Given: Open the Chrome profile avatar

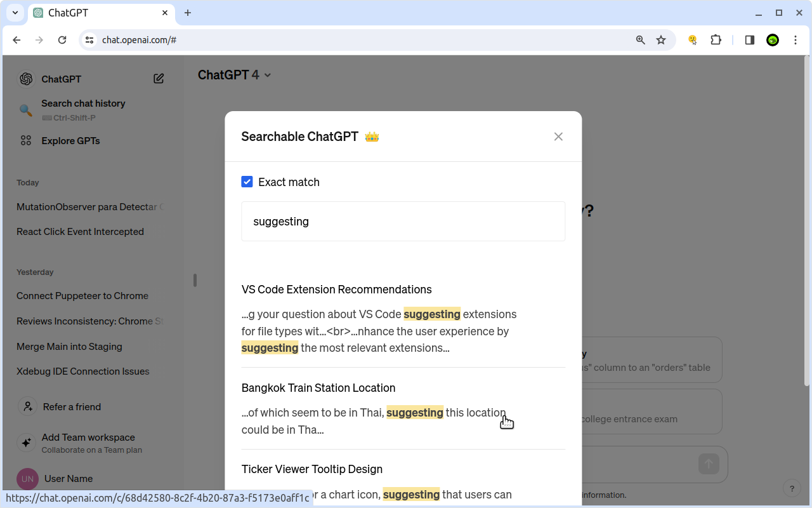Looking at the screenshot, I should click(773, 40).
